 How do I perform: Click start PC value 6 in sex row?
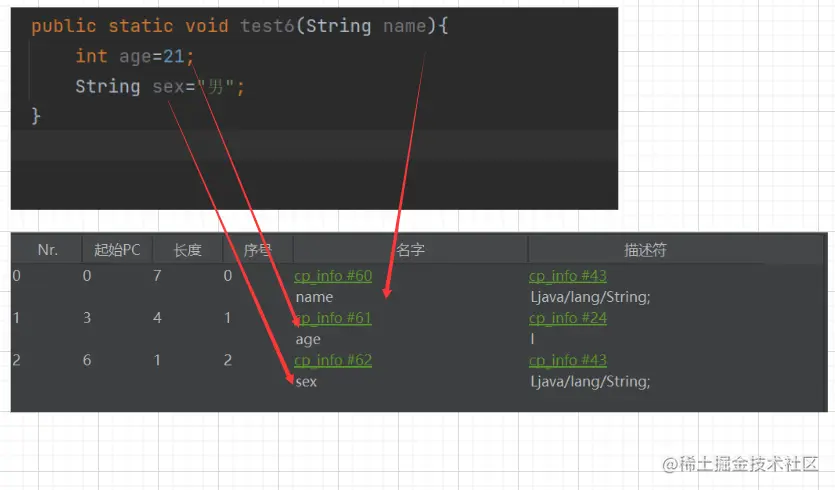[87, 361]
